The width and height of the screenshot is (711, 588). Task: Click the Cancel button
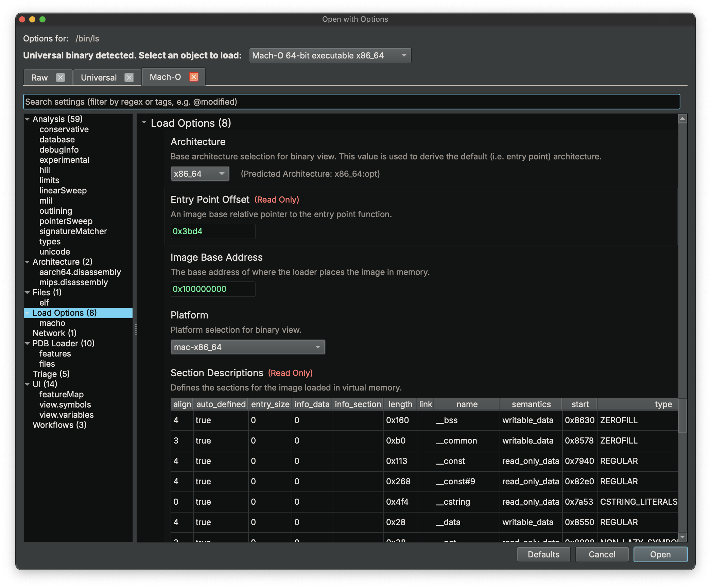[602, 554]
